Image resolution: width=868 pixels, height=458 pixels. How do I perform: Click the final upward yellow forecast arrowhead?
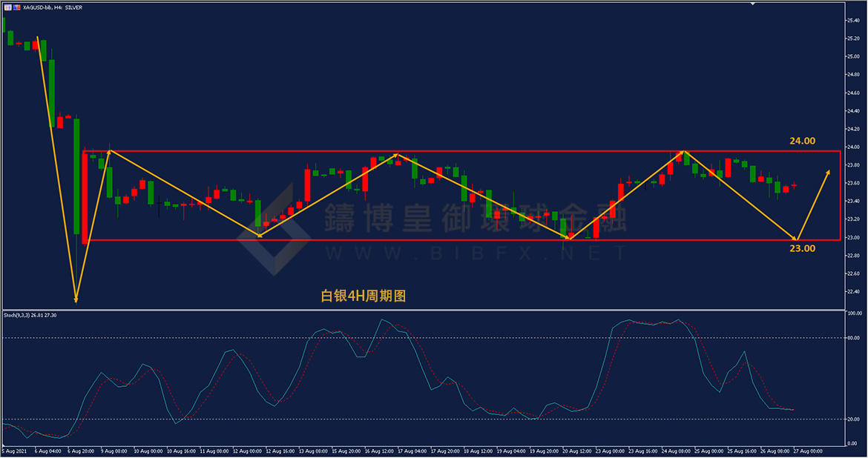coord(828,172)
